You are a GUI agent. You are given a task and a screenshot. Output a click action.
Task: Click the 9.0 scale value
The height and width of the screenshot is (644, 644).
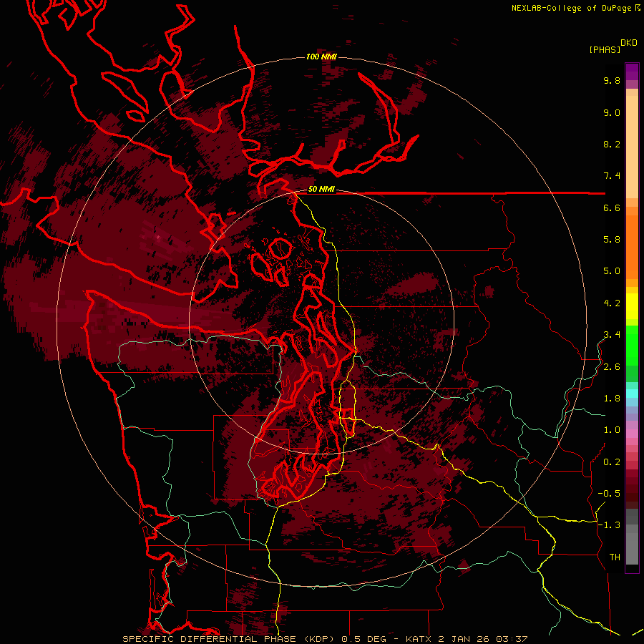pyautogui.click(x=612, y=113)
